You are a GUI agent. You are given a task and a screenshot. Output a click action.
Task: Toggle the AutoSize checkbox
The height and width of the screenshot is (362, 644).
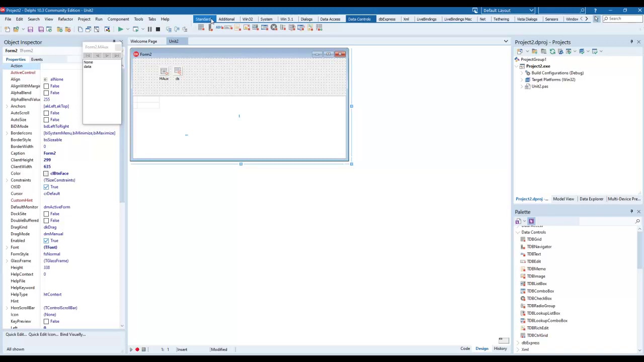coord(46,120)
